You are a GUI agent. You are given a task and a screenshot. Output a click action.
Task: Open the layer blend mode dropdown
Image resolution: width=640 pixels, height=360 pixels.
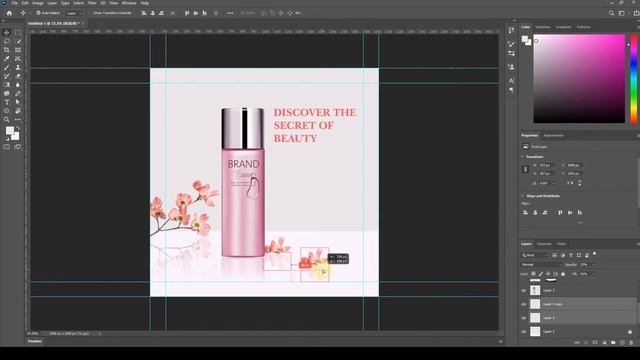tap(540, 264)
